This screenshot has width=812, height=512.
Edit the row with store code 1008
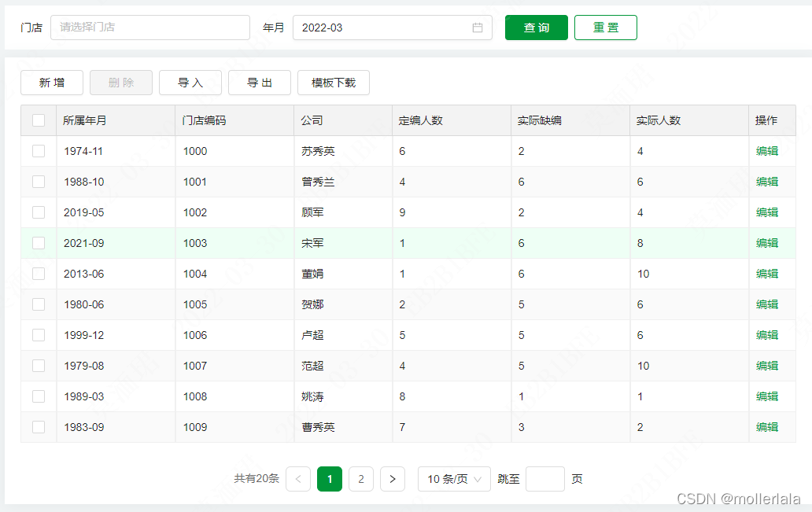click(x=767, y=396)
